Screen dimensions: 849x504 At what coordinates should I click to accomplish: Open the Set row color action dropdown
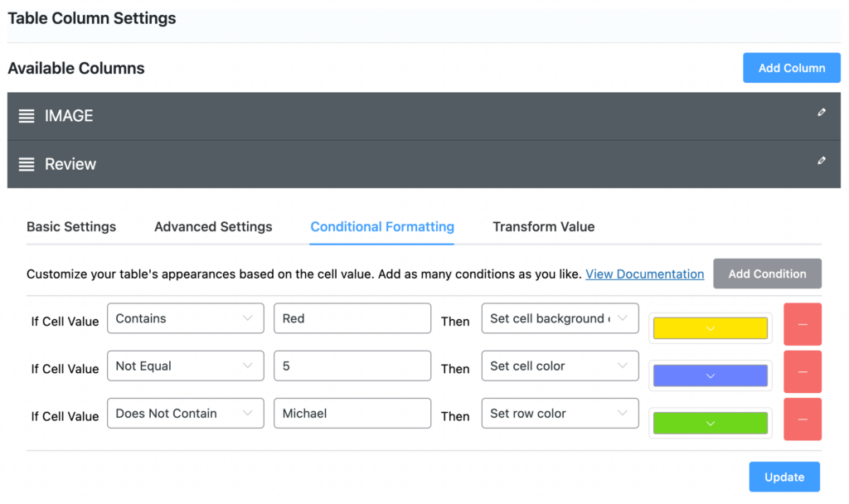560,414
